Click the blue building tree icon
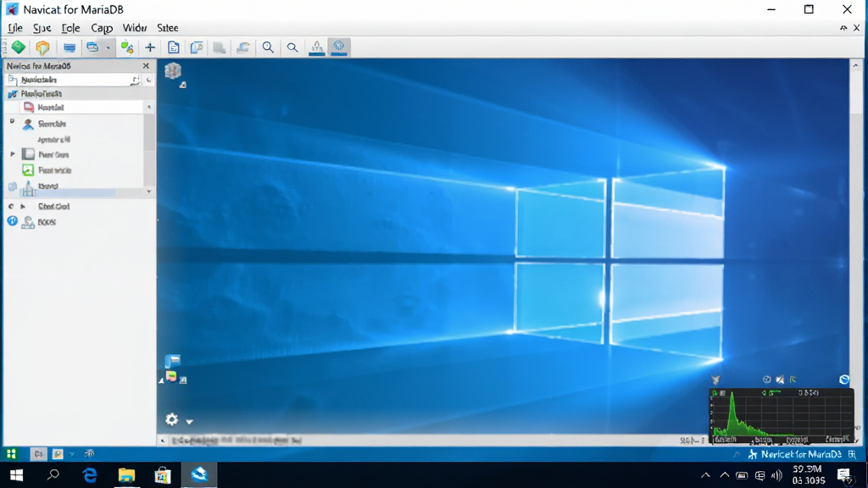868x488 pixels. pos(28,189)
